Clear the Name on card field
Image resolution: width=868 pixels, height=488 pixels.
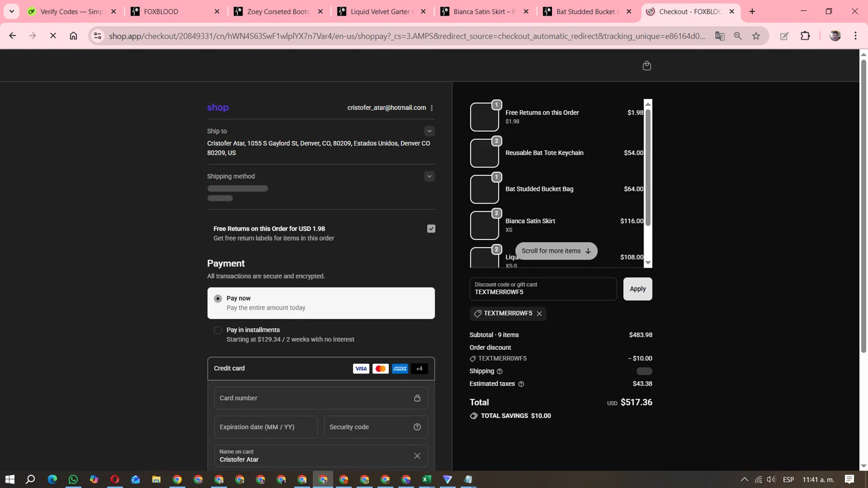point(417,456)
